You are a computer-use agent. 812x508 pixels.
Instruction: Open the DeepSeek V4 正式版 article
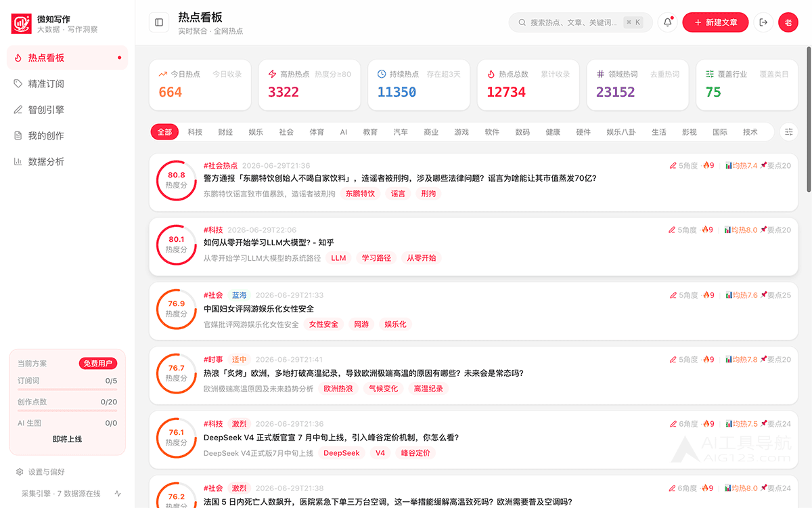[x=332, y=438]
